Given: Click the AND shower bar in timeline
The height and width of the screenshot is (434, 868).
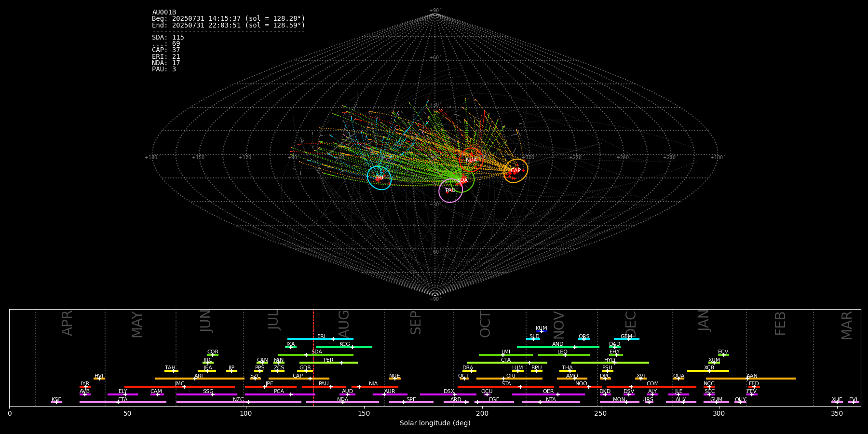Looking at the screenshot, I should pos(558,347).
